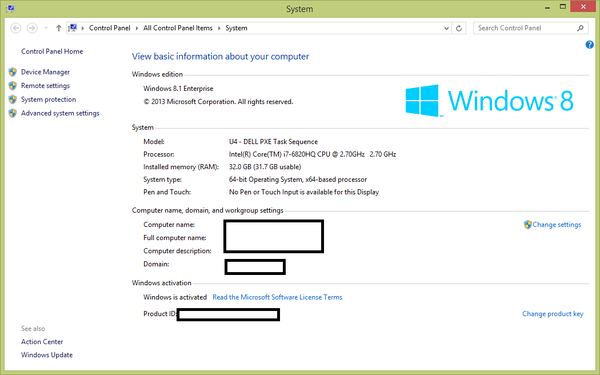
Task: Open Advanced system settings
Action: (x=60, y=113)
